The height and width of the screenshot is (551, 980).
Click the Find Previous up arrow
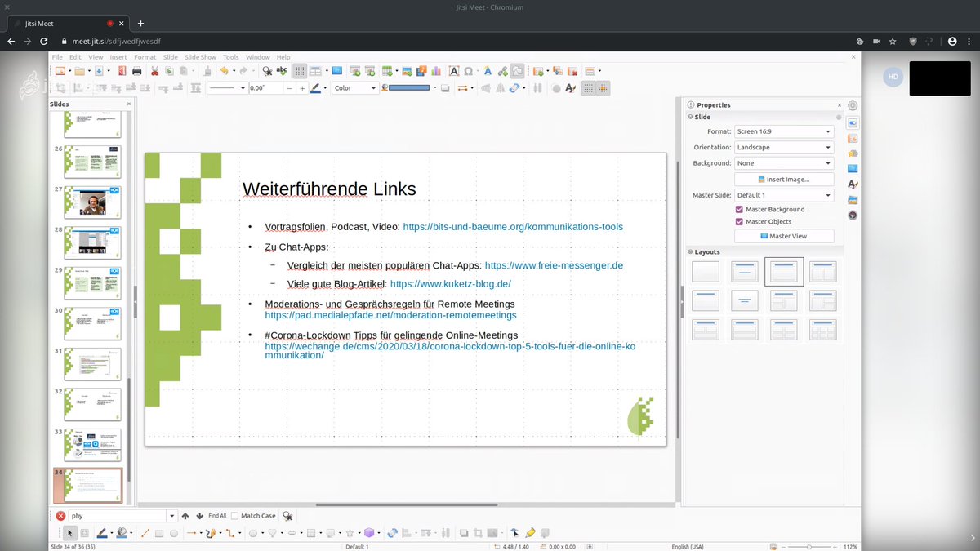tap(185, 516)
